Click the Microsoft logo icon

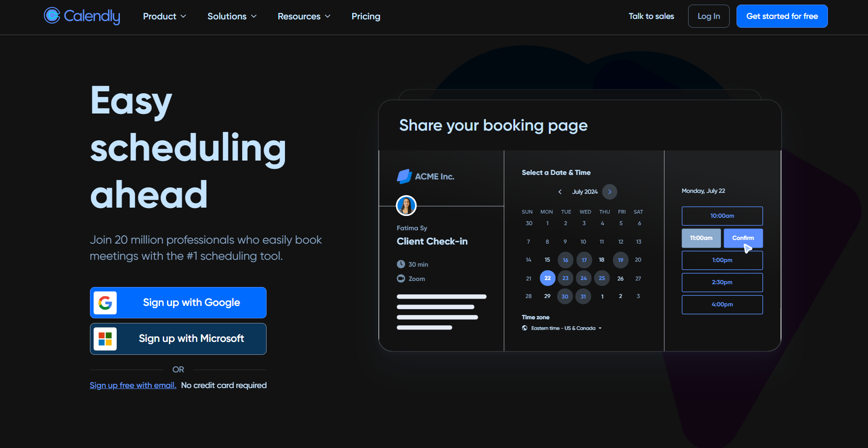point(105,339)
